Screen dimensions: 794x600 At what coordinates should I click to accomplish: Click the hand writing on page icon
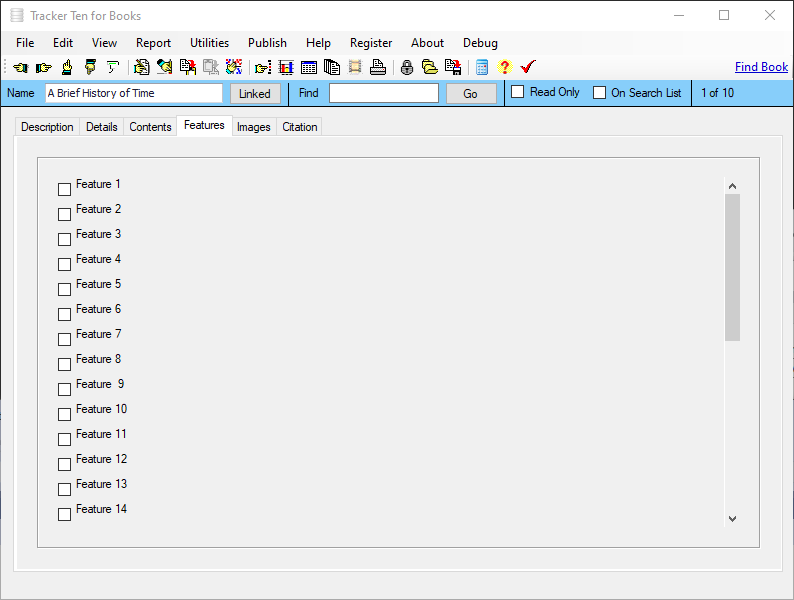[142, 67]
